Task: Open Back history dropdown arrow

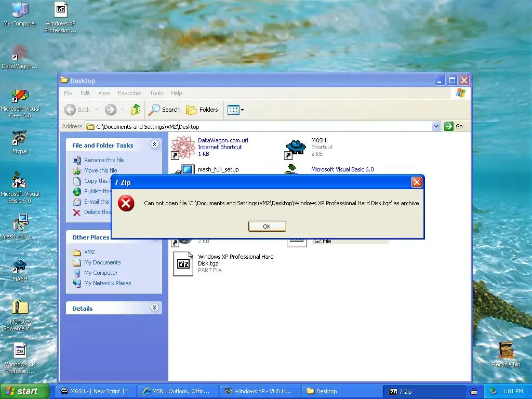Action: tap(96, 110)
